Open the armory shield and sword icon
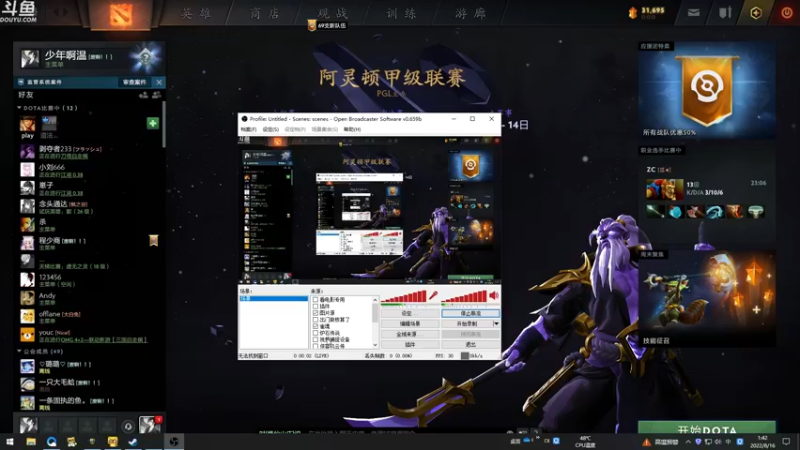 (x=725, y=13)
